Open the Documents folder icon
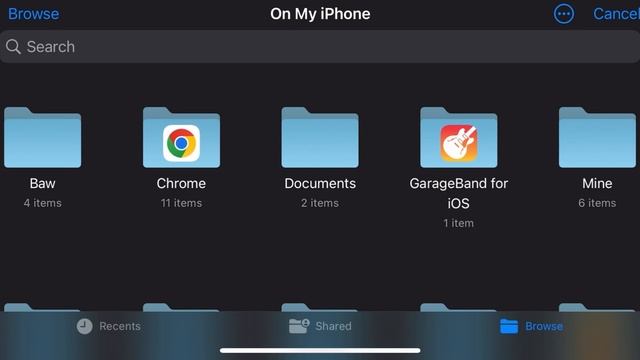The width and height of the screenshot is (640, 360). [x=320, y=137]
